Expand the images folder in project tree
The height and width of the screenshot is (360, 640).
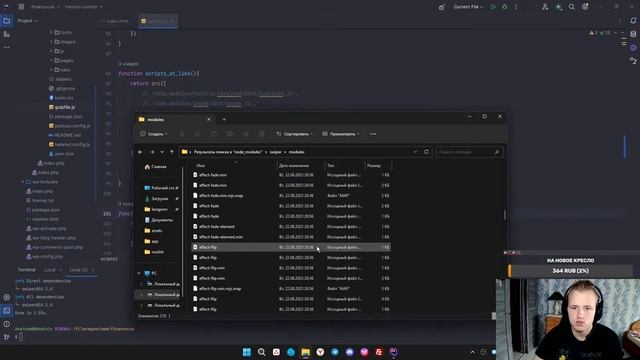pos(51,42)
